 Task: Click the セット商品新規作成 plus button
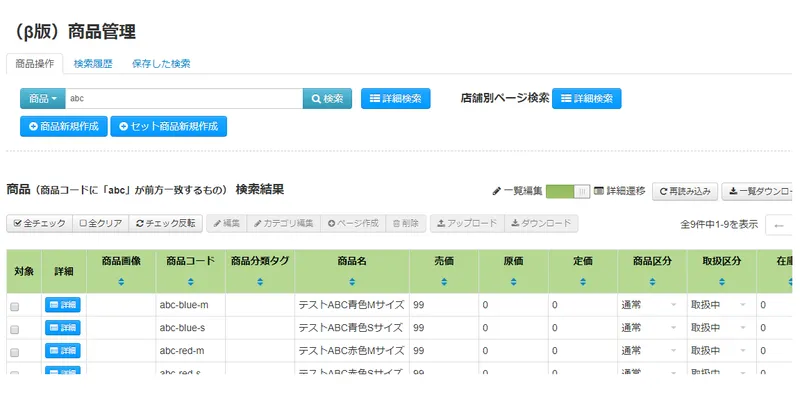coord(168,127)
